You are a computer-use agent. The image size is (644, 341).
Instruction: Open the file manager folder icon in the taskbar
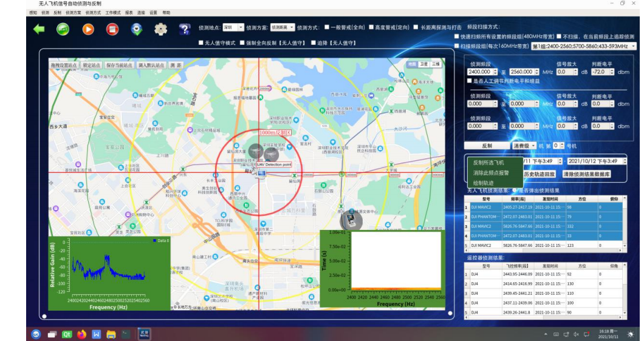click(x=111, y=334)
